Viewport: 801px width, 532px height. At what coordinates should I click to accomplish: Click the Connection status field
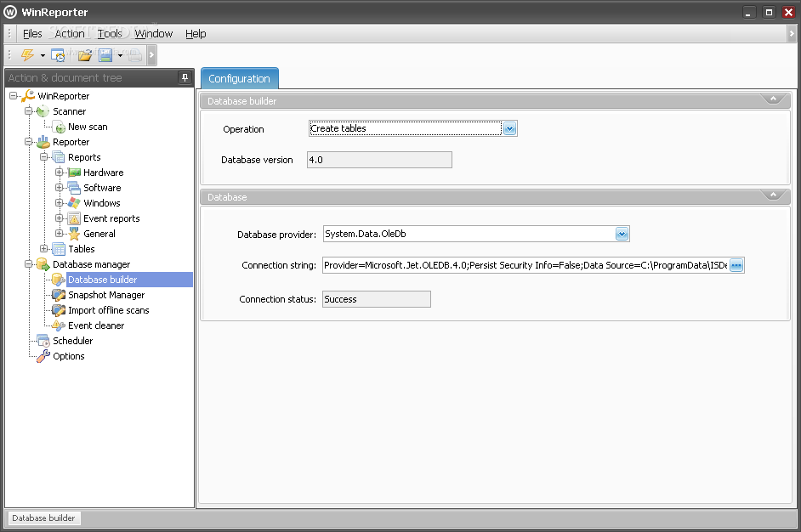(377, 299)
